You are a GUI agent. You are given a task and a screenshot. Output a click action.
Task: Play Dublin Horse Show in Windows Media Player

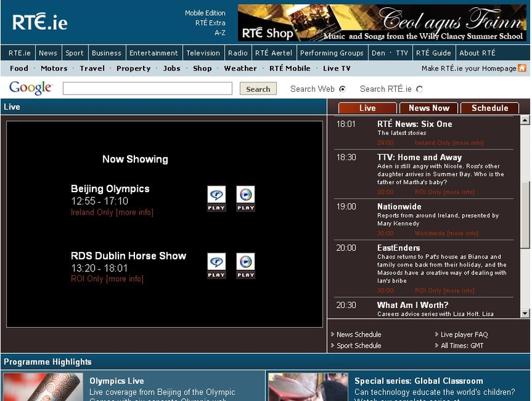pyautogui.click(x=245, y=265)
